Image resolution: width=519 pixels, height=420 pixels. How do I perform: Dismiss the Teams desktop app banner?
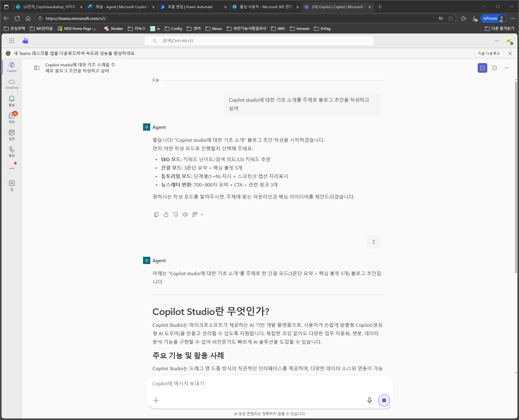(510, 53)
